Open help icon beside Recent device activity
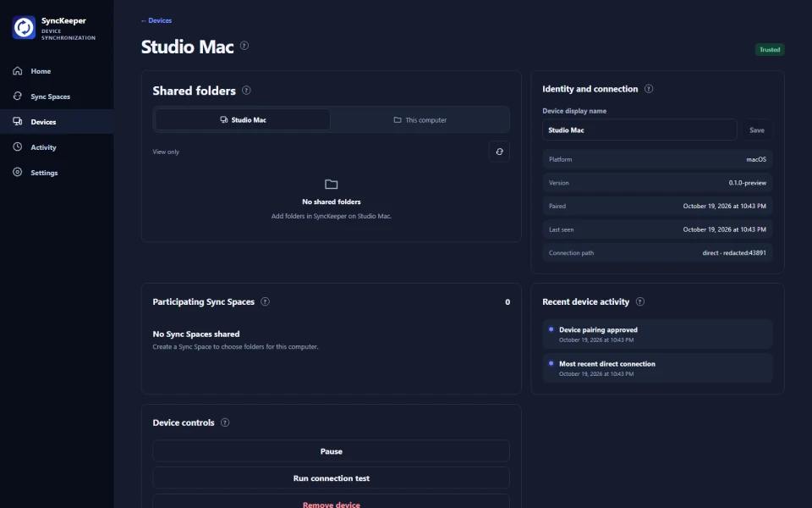This screenshot has width=812, height=508. pos(640,301)
